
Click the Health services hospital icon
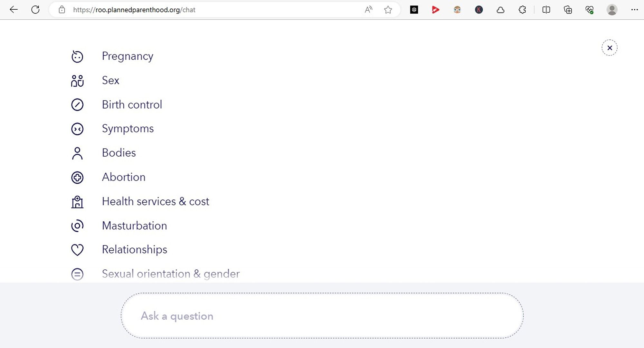pos(77,202)
